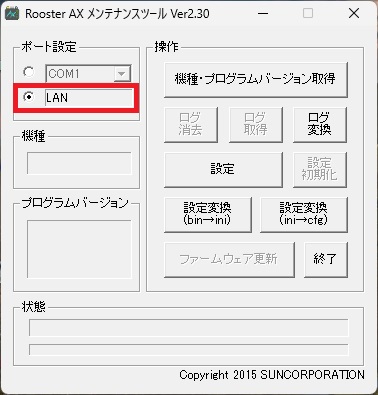Click the LAN text field
The image size is (378, 395).
tap(89, 98)
